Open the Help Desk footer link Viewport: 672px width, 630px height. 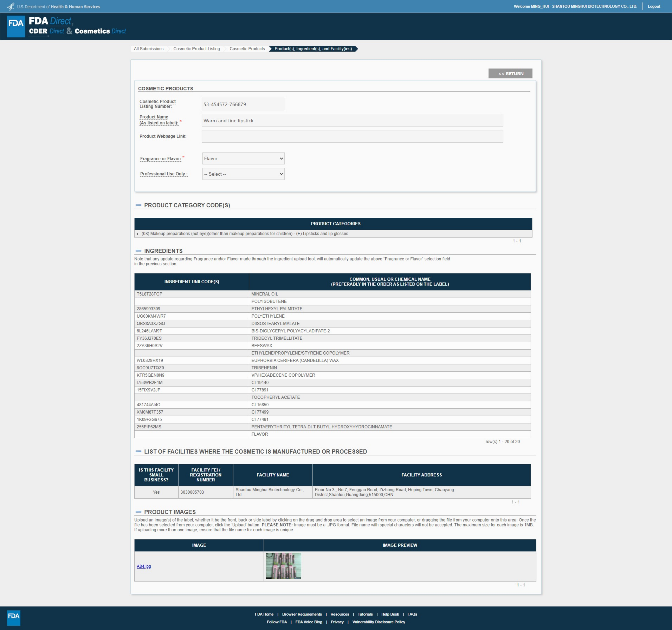tap(390, 614)
